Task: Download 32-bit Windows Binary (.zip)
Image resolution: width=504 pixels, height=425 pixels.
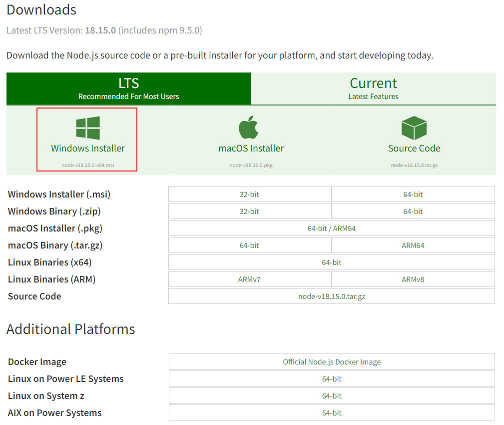Action: coord(249,211)
